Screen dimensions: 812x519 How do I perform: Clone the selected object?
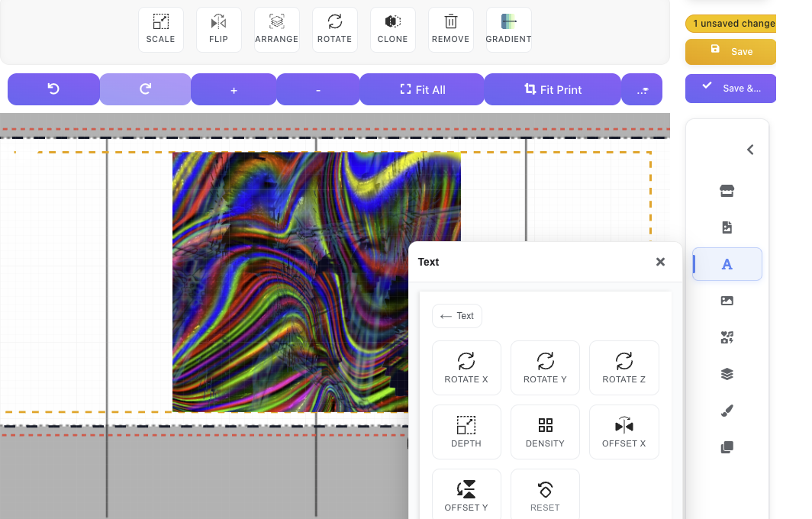point(392,29)
